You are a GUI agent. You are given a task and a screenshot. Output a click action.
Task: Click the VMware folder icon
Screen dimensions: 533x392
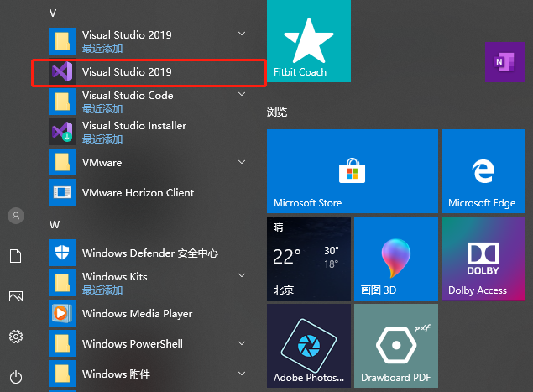tap(62, 162)
